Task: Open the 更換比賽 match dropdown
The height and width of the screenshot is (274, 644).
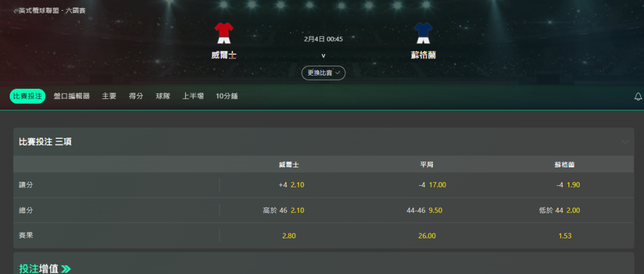Action: 323,73
